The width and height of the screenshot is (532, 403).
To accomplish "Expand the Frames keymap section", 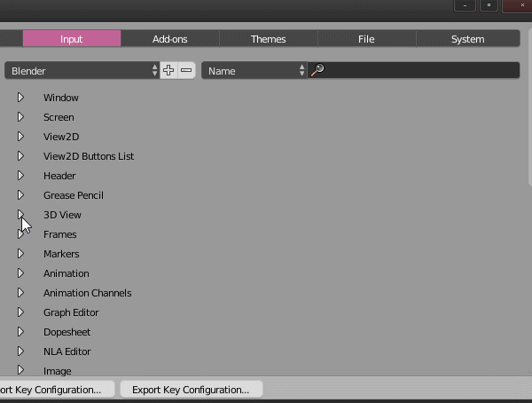I will [20, 234].
